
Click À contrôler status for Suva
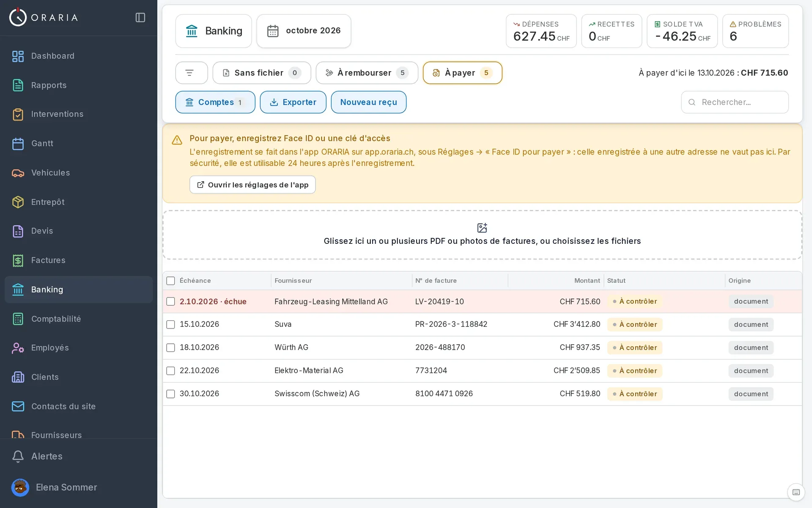click(635, 325)
